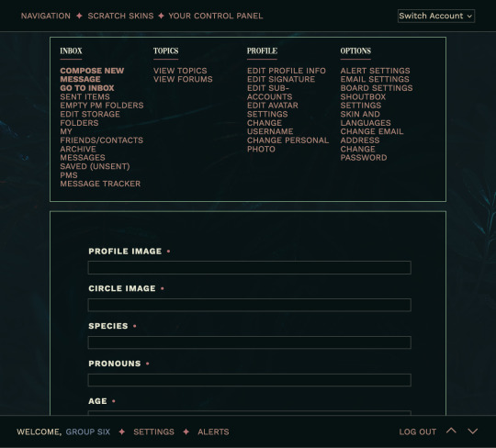
Task: Click the Age field label
Action: point(97,401)
